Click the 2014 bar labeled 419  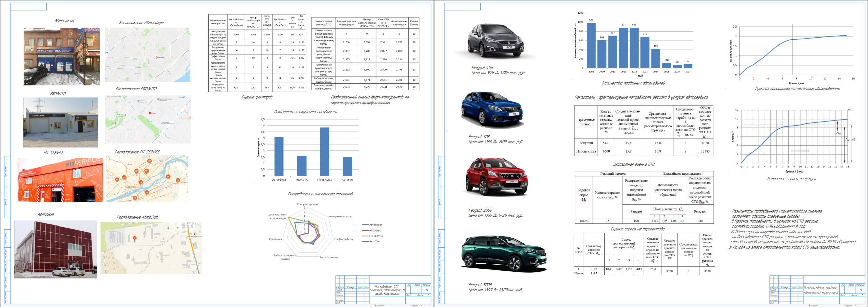pyautogui.click(x=655, y=58)
